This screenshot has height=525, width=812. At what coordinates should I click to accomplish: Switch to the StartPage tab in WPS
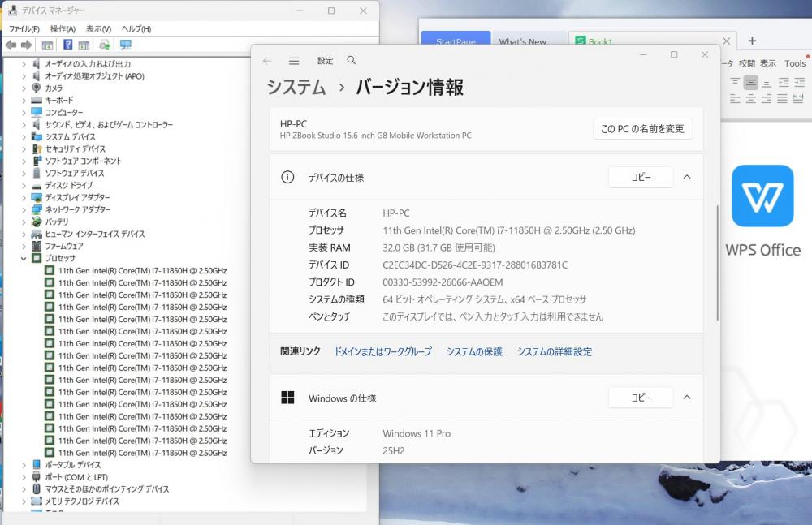pyautogui.click(x=456, y=41)
